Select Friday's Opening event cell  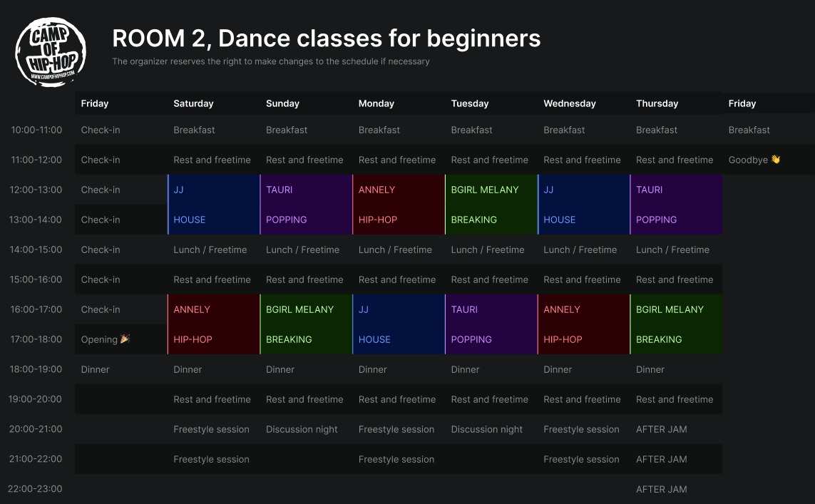[x=100, y=339]
